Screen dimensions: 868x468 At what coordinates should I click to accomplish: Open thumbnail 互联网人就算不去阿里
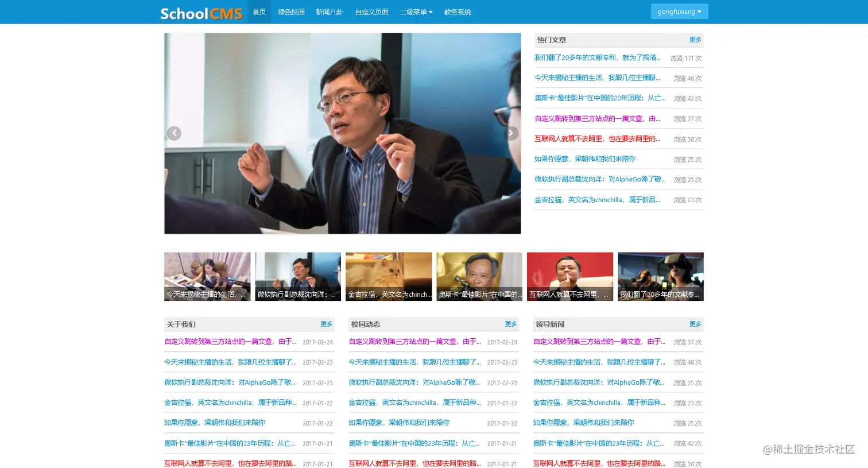click(x=570, y=276)
